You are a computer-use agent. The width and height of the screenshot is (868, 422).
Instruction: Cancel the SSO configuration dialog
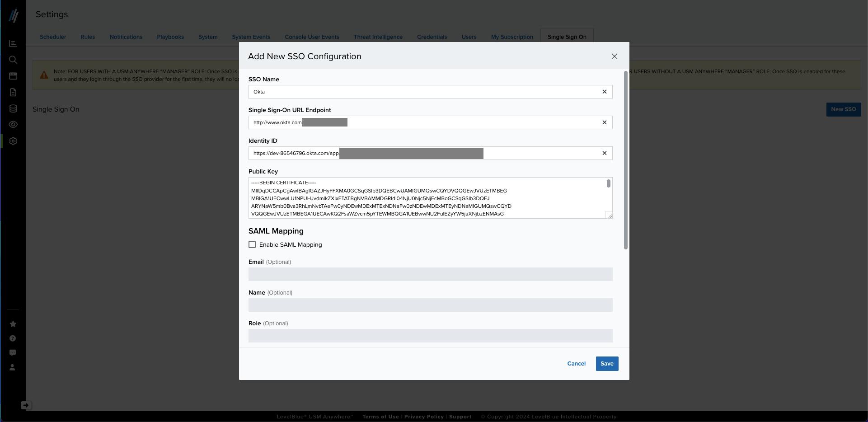coord(576,364)
